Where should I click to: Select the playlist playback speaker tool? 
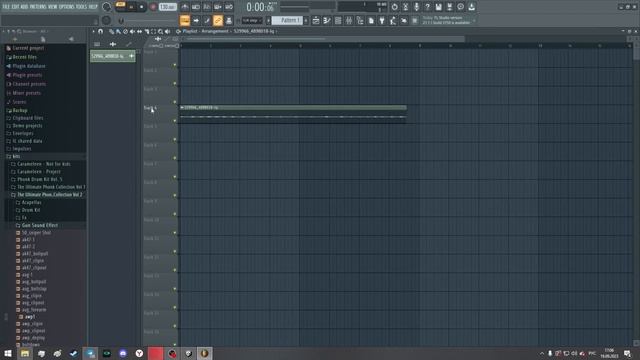coord(167,31)
